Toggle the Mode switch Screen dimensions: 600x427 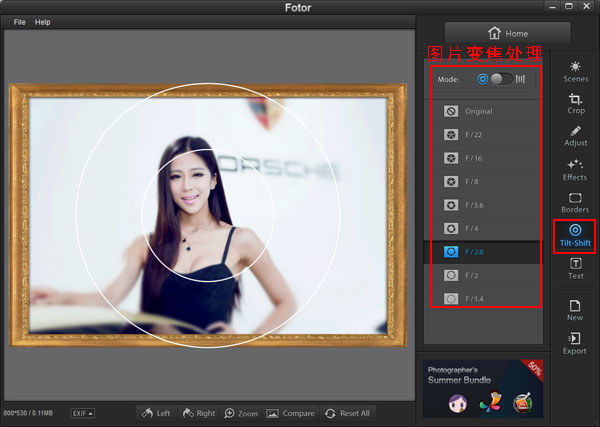point(502,79)
